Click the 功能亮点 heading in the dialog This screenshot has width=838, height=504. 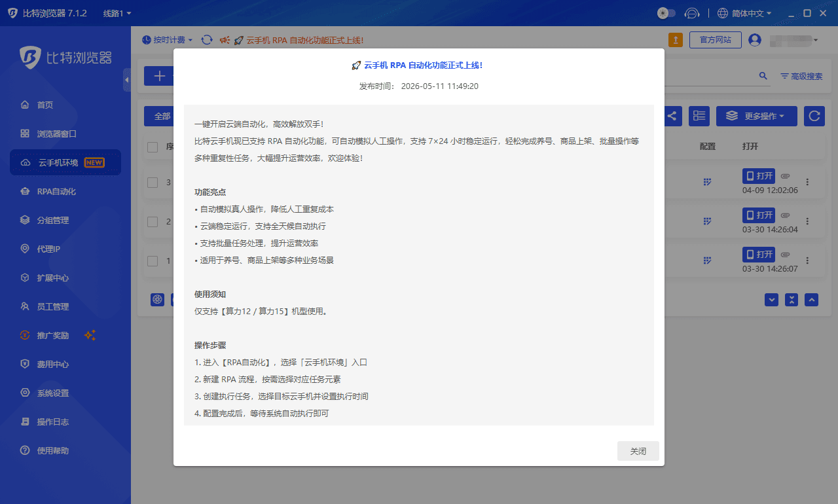coord(210,192)
